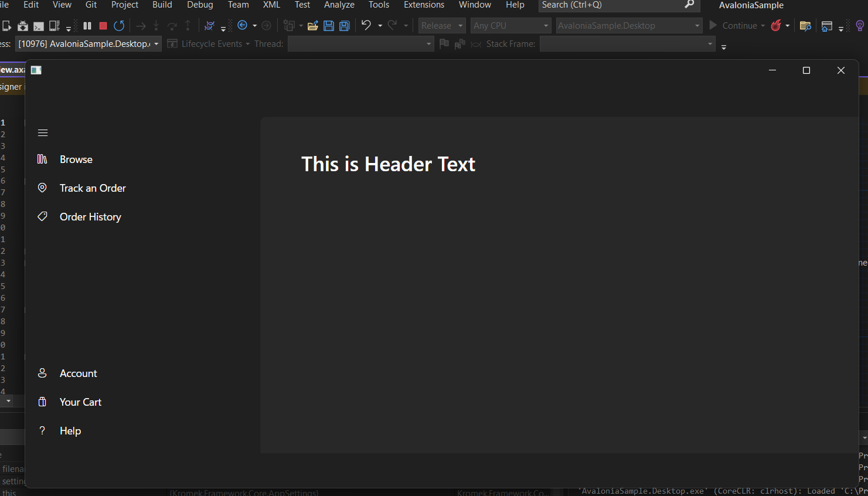Select the Browse navigation item's chart icon
The width and height of the screenshot is (868, 496).
(42, 159)
